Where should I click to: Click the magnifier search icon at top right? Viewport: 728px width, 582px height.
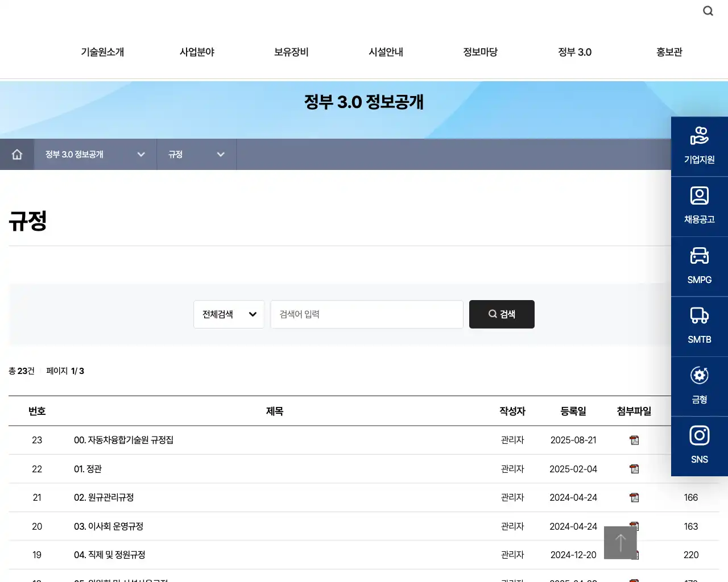click(x=708, y=11)
